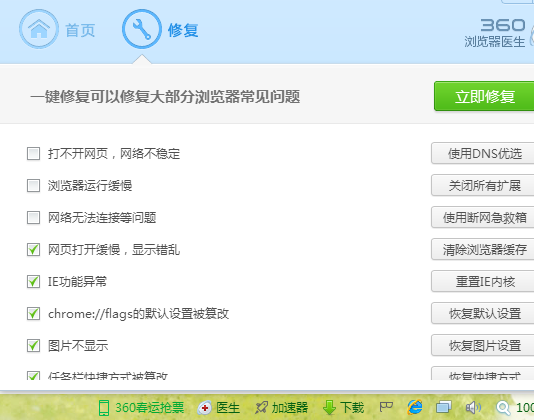Uncheck 网页打开缓慢，显示错乱 checkbox
Image resolution: width=534 pixels, height=420 pixels.
click(33, 250)
